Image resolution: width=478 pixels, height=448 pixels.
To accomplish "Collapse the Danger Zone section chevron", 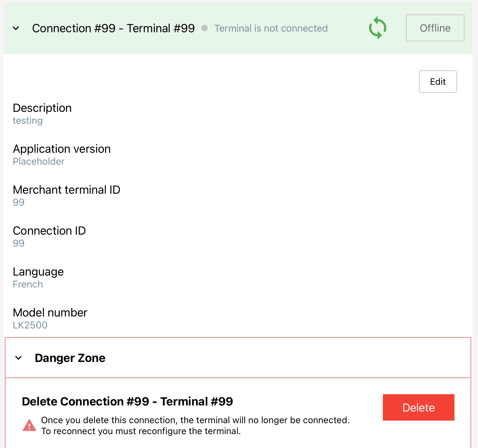I will pos(19,358).
